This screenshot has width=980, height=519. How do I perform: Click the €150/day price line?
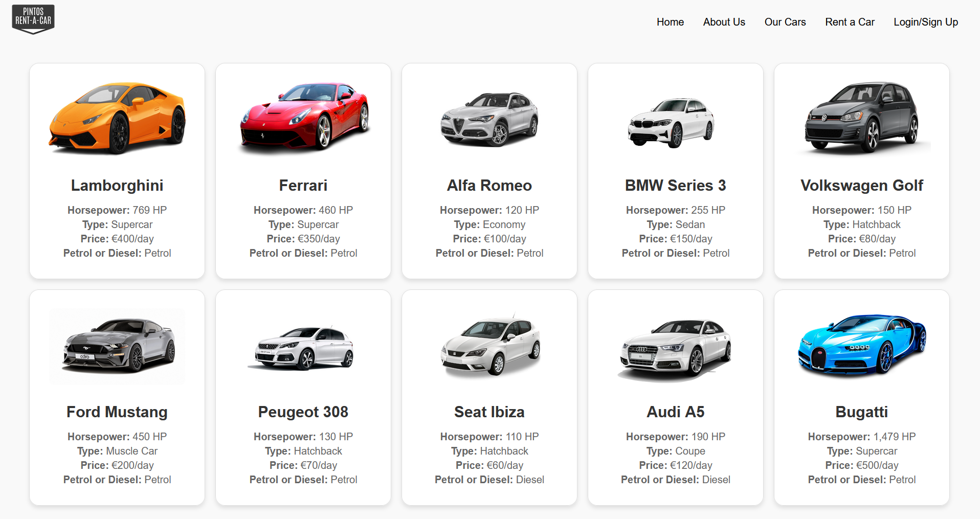[x=676, y=239]
